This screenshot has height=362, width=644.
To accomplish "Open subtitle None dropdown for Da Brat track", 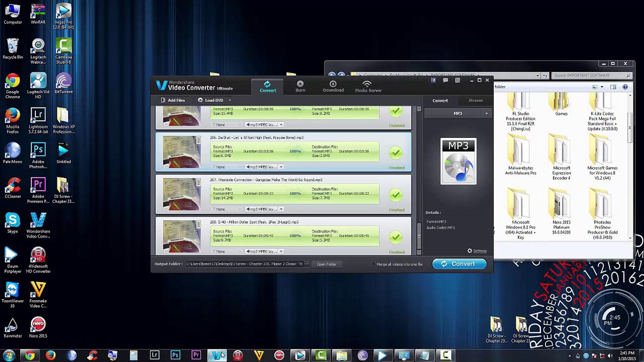I will [x=226, y=167].
